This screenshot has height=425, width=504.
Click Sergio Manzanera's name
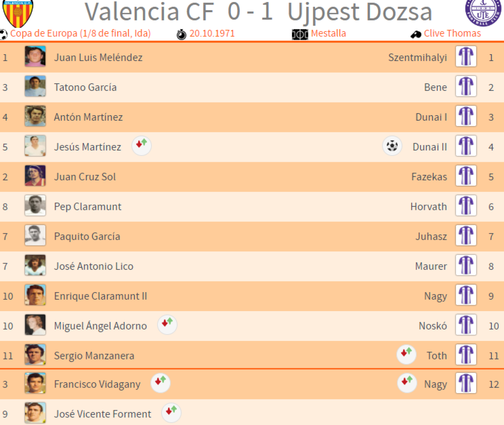[x=94, y=356]
